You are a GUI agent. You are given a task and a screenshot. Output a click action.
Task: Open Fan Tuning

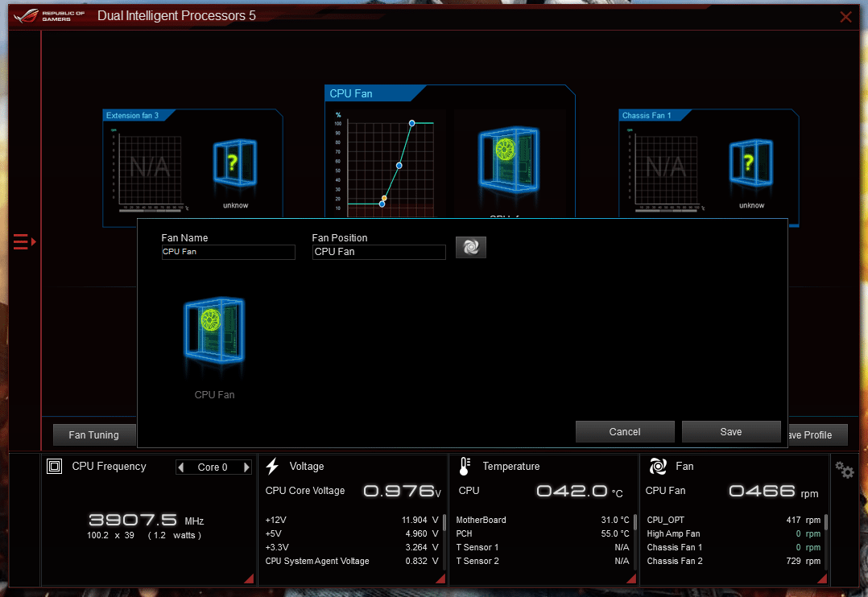[94, 435]
